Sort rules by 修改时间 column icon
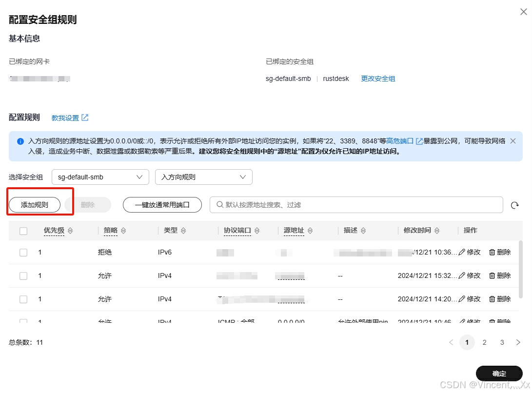The height and width of the screenshot is (393, 532). 437,231
